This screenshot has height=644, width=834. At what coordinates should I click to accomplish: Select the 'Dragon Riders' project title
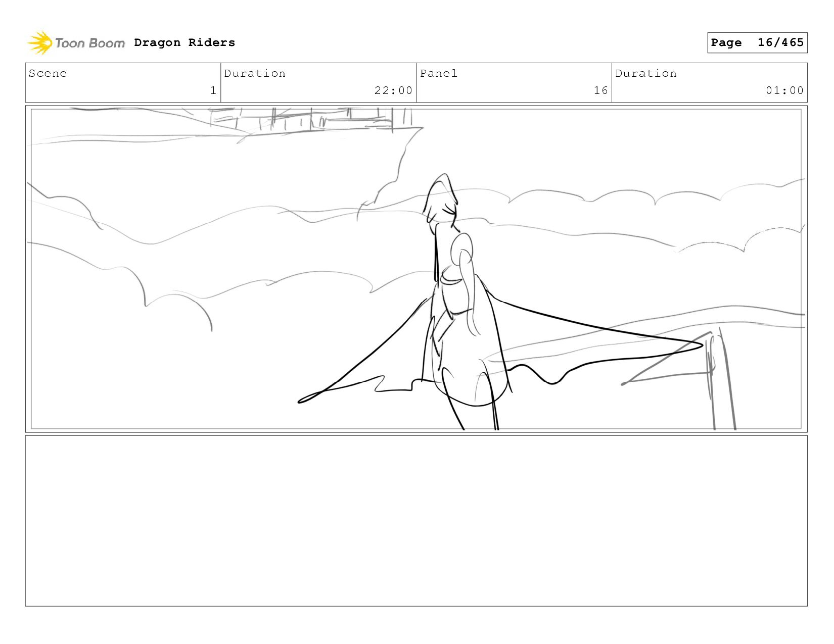point(184,42)
